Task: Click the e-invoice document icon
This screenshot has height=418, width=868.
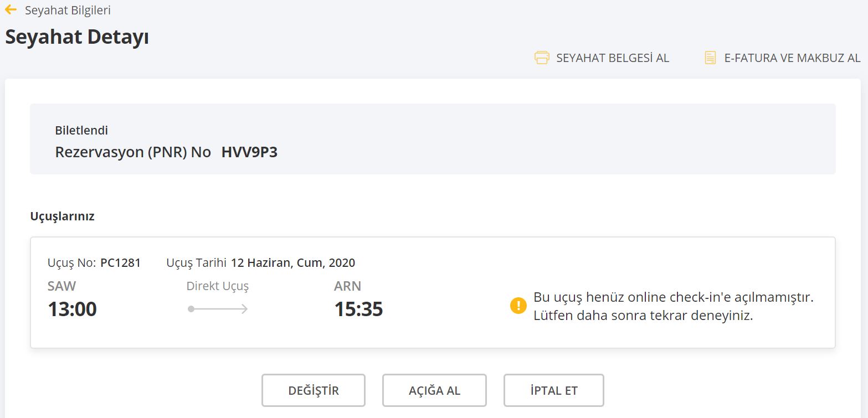Action: [710, 58]
